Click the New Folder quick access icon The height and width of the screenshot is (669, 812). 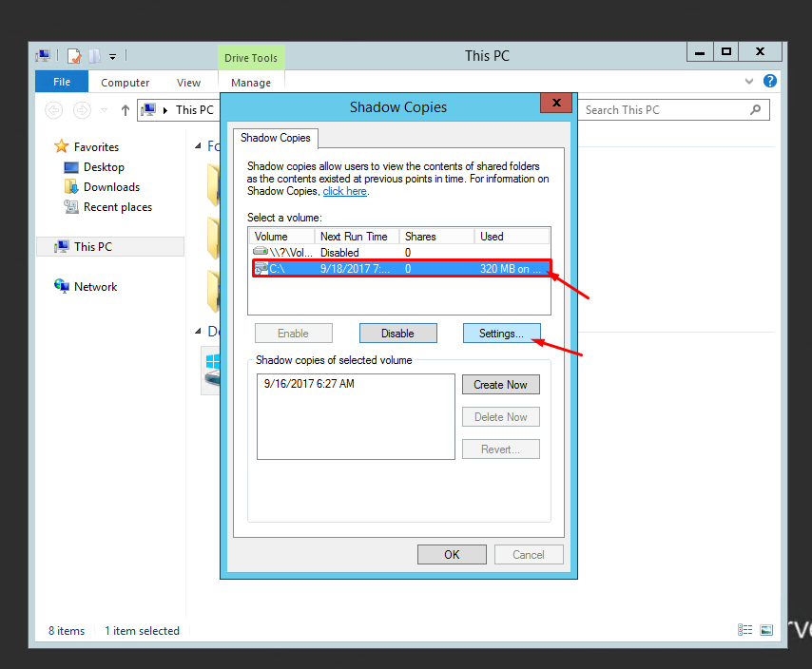click(x=95, y=56)
